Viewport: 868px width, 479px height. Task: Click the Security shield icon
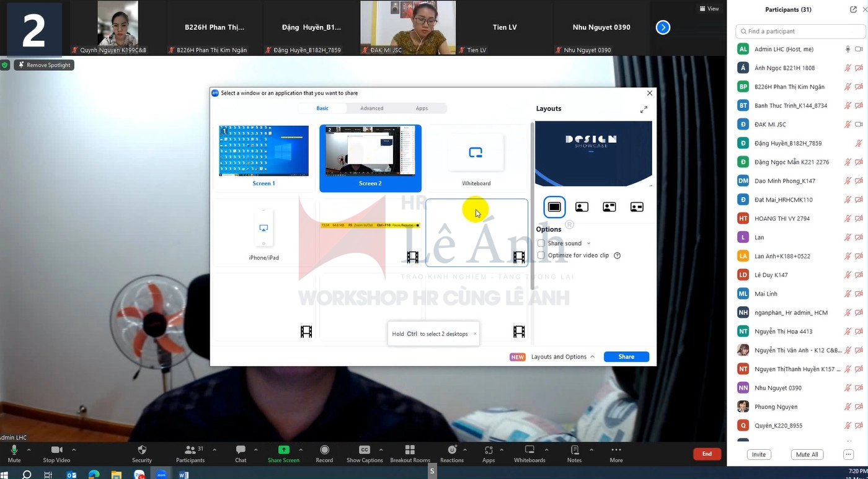tap(142, 450)
